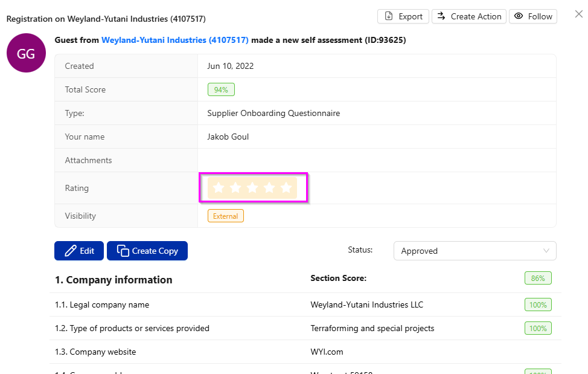The height and width of the screenshot is (374, 588).
Task: Select the third rating star
Action: click(252, 187)
